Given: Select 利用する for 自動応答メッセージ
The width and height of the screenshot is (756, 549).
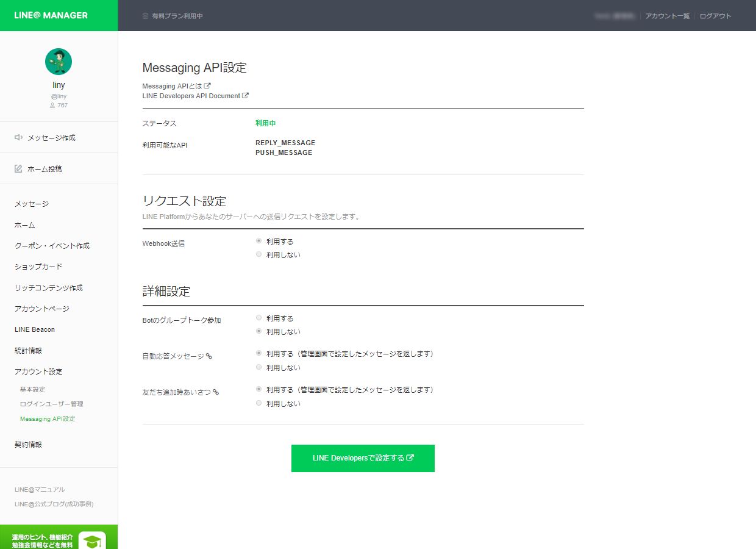Looking at the screenshot, I should coord(259,353).
